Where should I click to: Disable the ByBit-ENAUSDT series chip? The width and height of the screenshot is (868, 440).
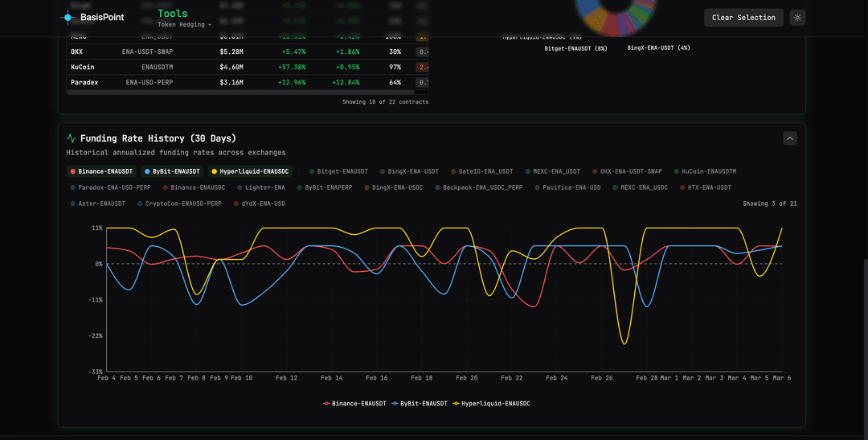[x=171, y=171]
